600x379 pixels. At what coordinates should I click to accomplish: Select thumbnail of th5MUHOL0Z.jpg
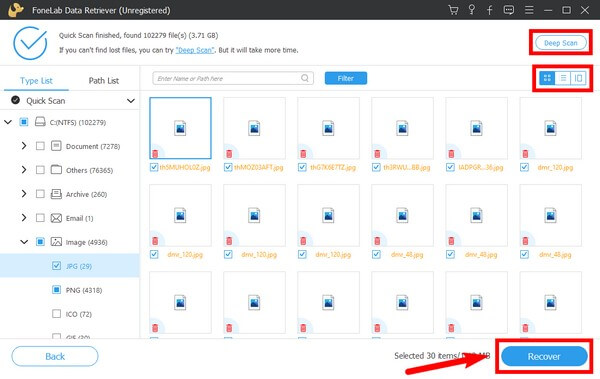click(x=180, y=128)
